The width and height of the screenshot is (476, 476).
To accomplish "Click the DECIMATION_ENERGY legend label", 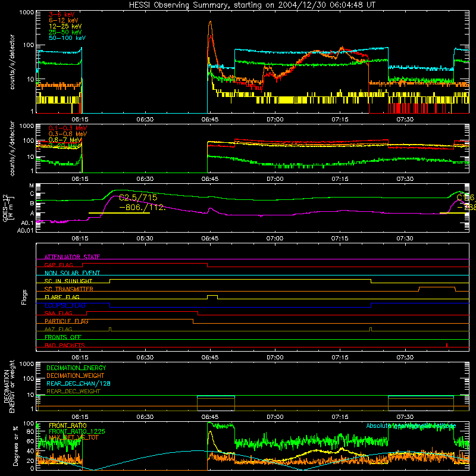I will 76,368.
